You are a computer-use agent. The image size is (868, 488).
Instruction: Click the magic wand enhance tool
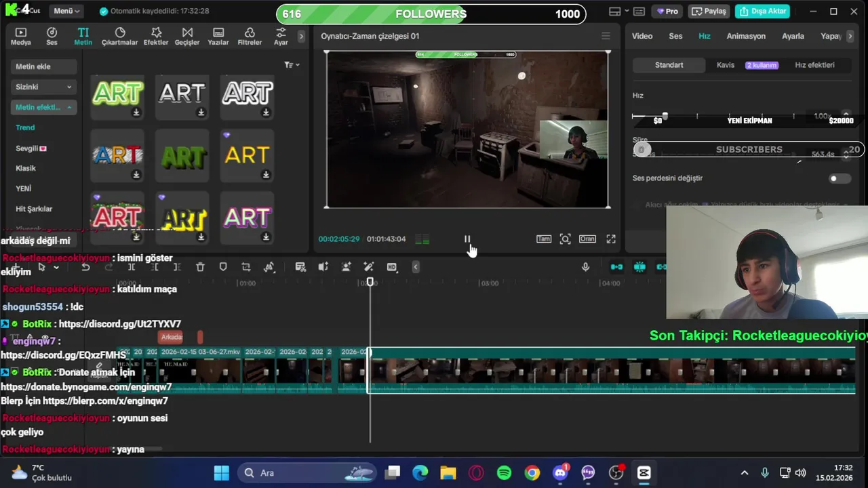pos(369,267)
